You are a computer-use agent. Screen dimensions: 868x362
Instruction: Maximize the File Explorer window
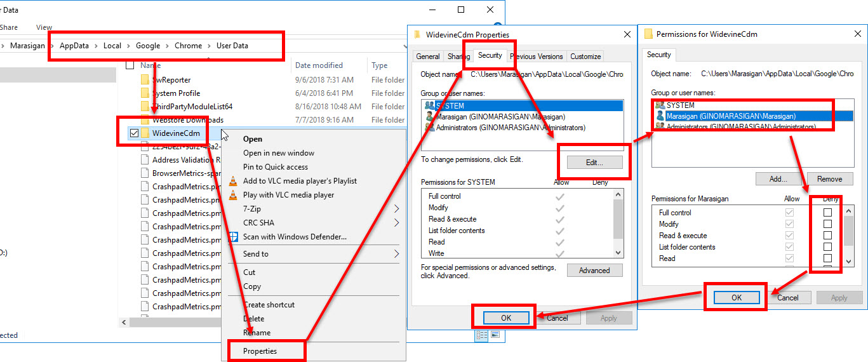click(x=461, y=10)
